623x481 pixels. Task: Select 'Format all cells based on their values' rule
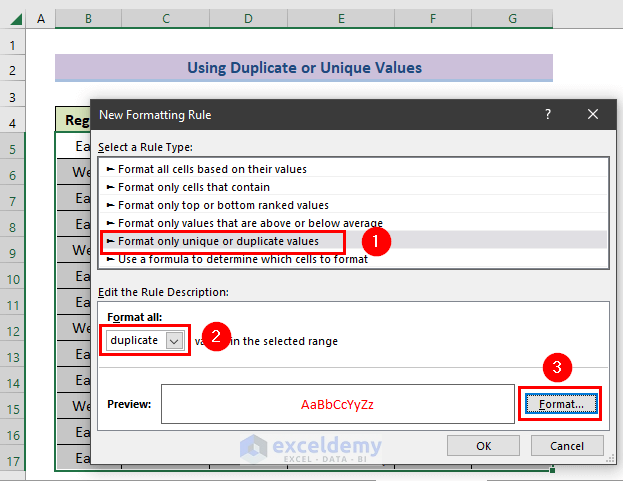point(353,169)
